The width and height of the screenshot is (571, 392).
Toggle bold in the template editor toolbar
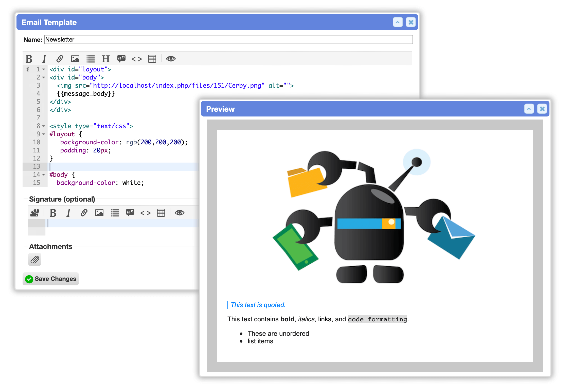tap(29, 59)
